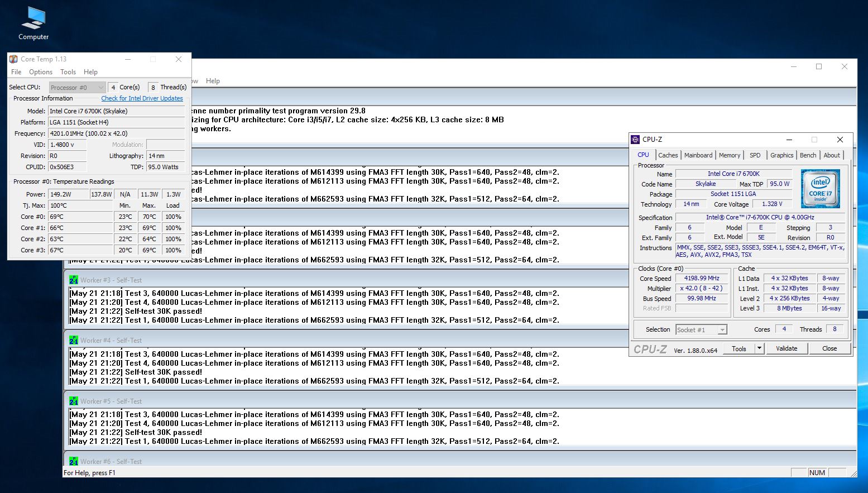Click the Frequency field 4201.01MHz value
Image resolution: width=868 pixels, height=493 pixels.
(116, 133)
